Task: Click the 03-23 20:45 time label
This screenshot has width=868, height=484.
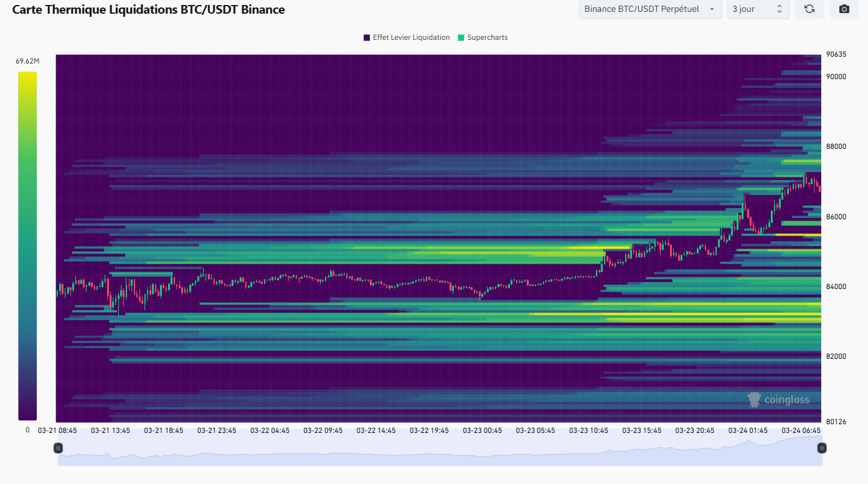Action: (695, 430)
